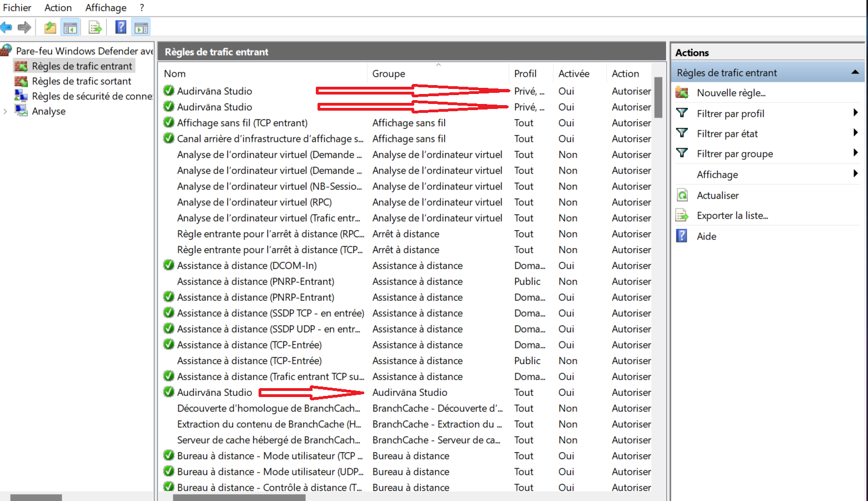
Task: Select Assistance à distance (Trafic entrant TCP su… rule
Action: click(x=271, y=376)
